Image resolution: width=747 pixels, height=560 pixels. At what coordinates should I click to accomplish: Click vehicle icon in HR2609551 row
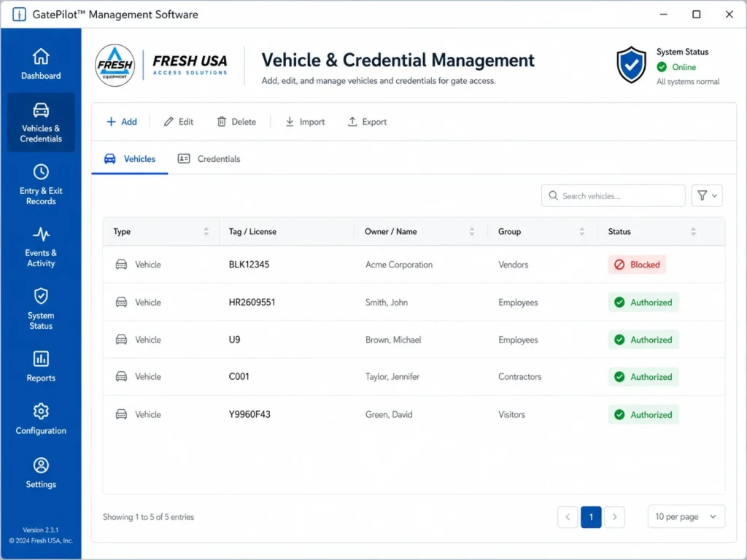tap(122, 302)
